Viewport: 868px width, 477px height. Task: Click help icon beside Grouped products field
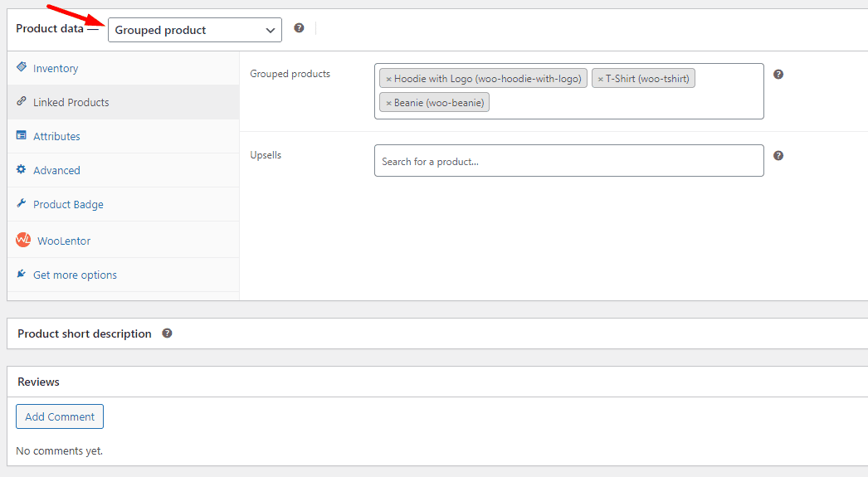778,74
